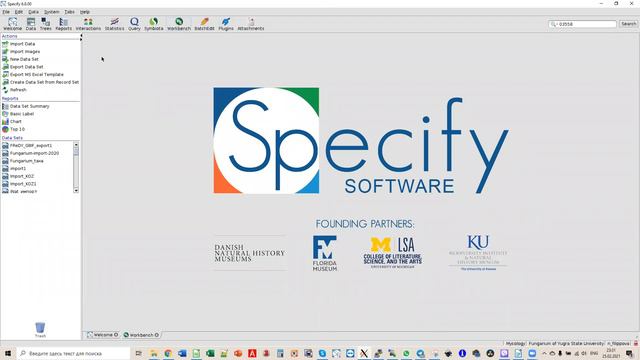This screenshot has width=640, height=360.
Task: Open the Windows notification center
Action: [x=629, y=353]
